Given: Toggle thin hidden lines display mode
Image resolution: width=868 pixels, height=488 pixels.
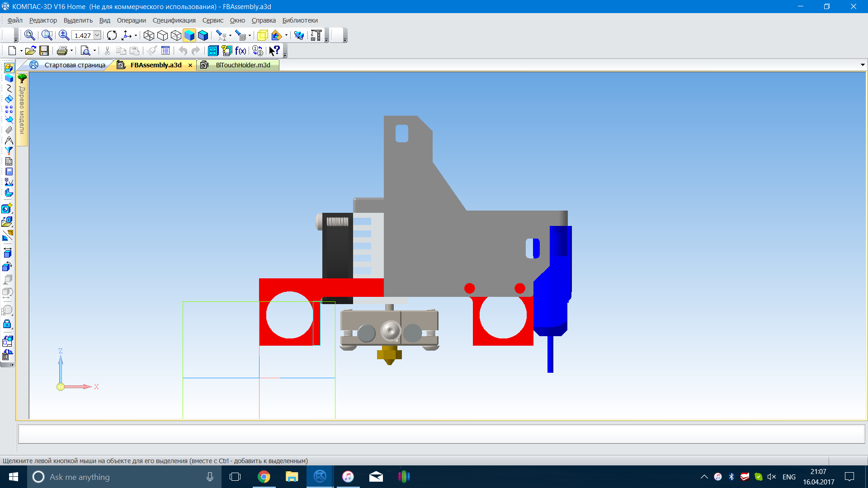Looking at the screenshot, I should click(176, 35).
